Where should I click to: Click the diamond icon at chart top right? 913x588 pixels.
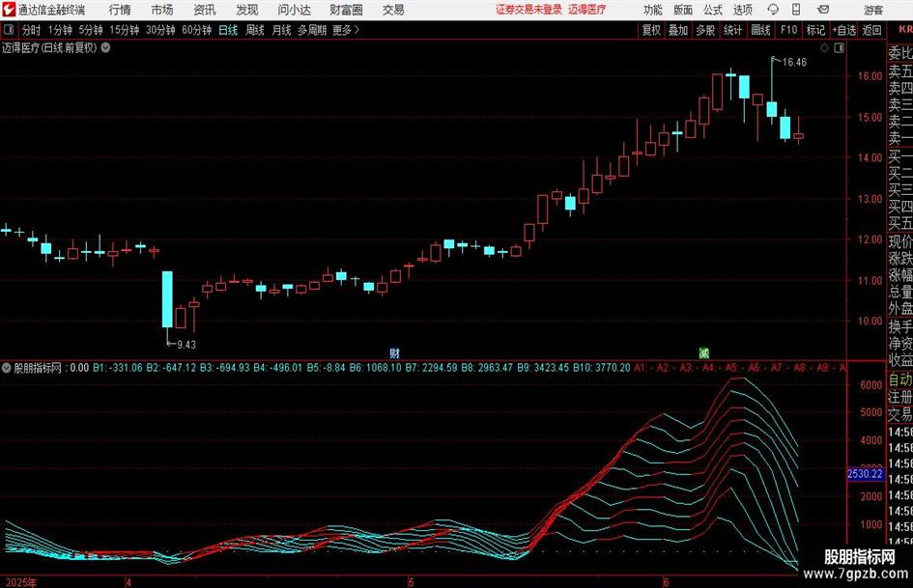pos(824,48)
